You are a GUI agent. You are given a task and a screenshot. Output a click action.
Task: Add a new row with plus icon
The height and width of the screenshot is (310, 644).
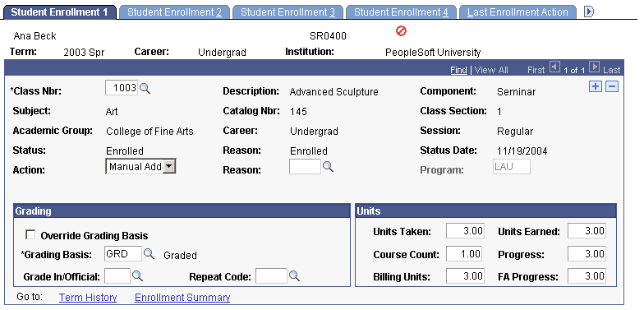tap(595, 86)
